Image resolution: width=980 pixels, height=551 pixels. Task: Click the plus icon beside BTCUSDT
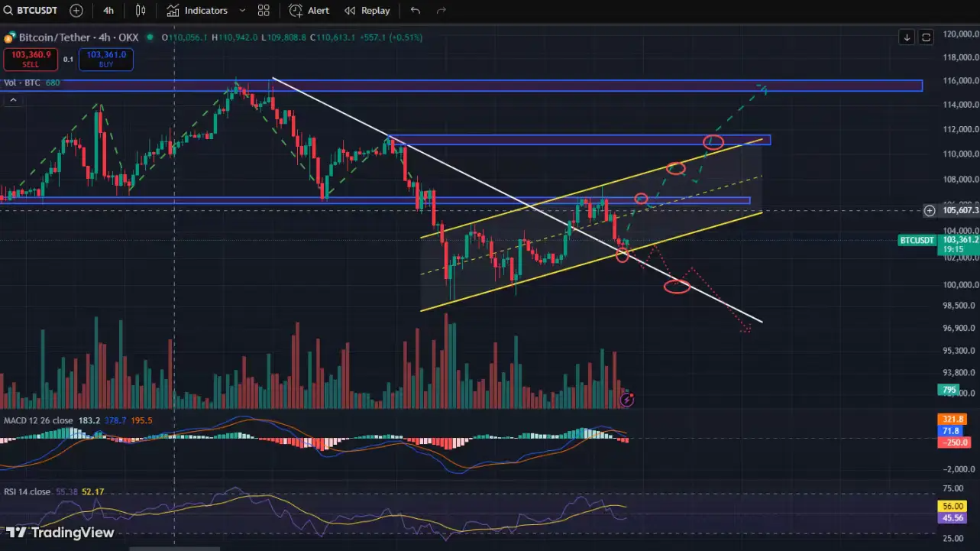click(76, 11)
